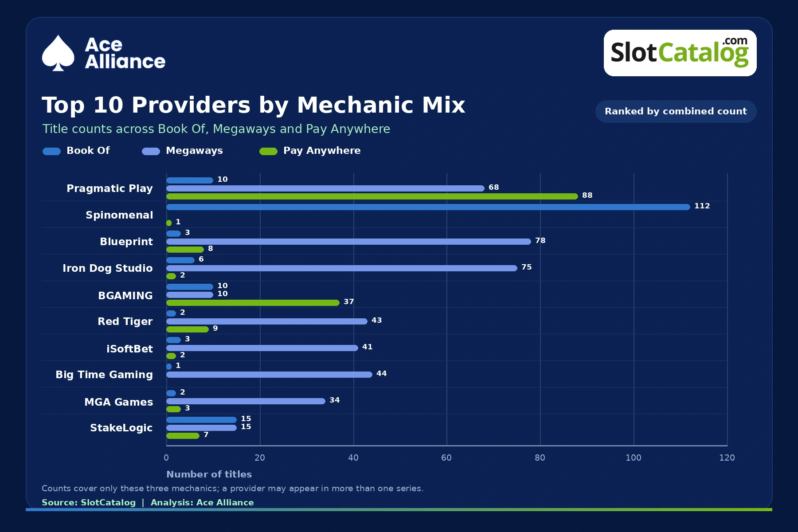Screen dimensions: 798x532
Task: Click the x-axis tick label 20
Action: tap(260, 458)
